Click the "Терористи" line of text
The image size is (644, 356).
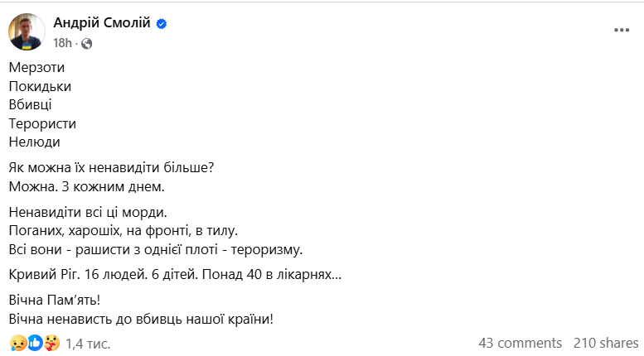[x=43, y=123]
